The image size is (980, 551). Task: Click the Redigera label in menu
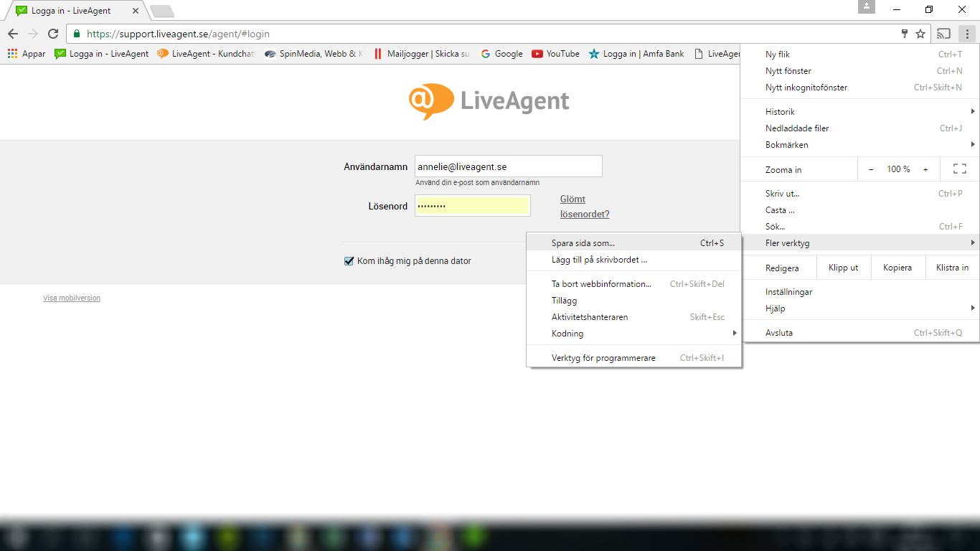[x=782, y=268]
